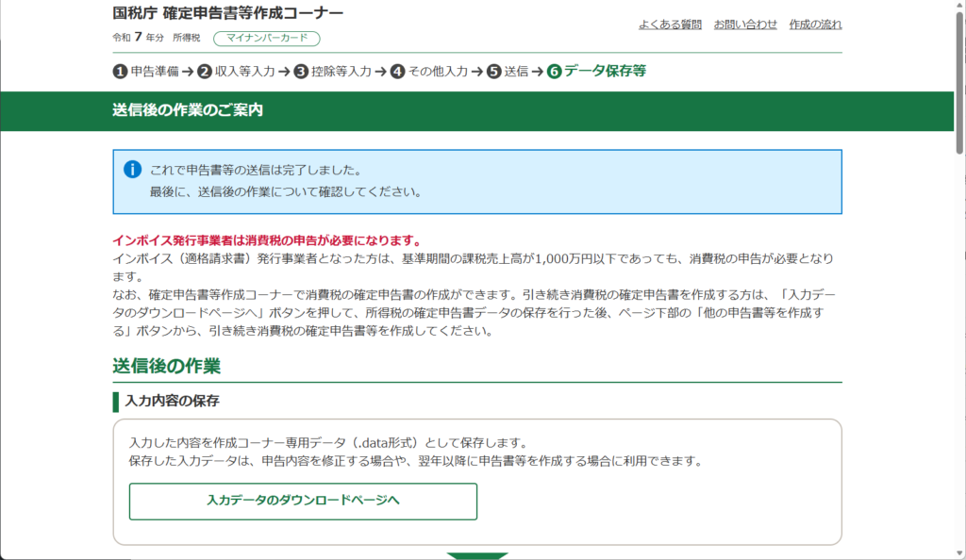
Task: Click the step 1 申告準備 number icon
Action: click(120, 71)
